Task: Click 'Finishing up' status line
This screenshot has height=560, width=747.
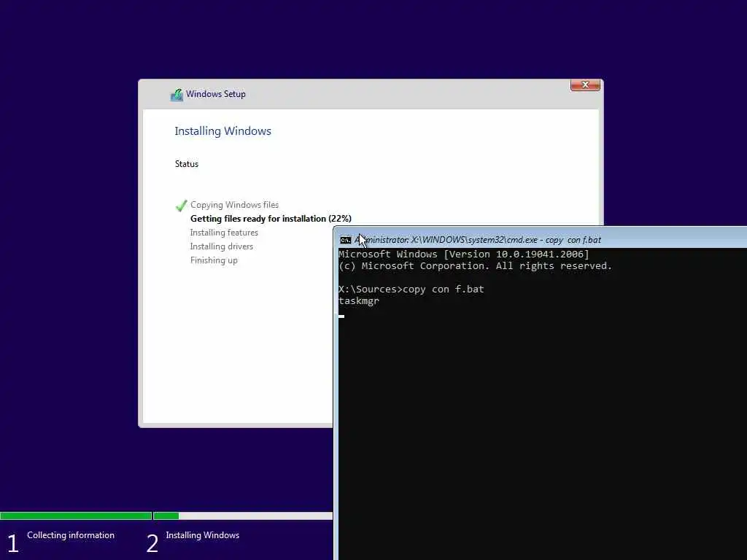Action: 214,260
